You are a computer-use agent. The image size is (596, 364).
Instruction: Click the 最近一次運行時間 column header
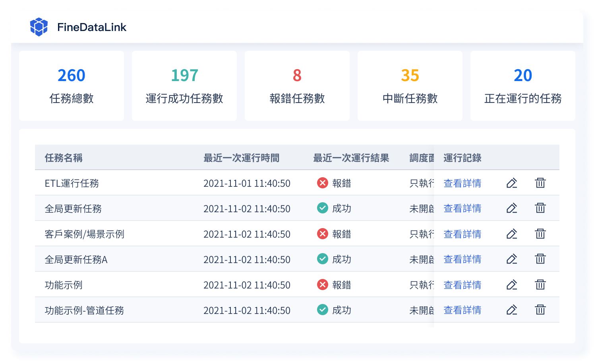[x=241, y=158]
